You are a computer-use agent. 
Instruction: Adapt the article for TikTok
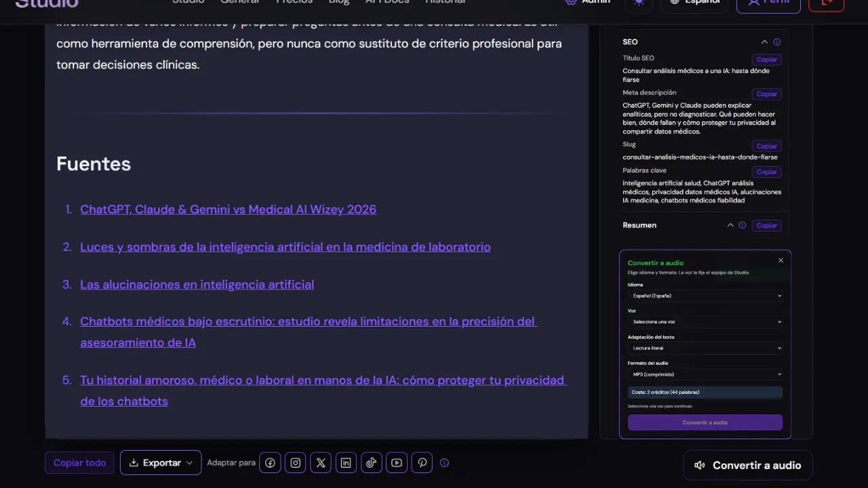[x=372, y=463]
